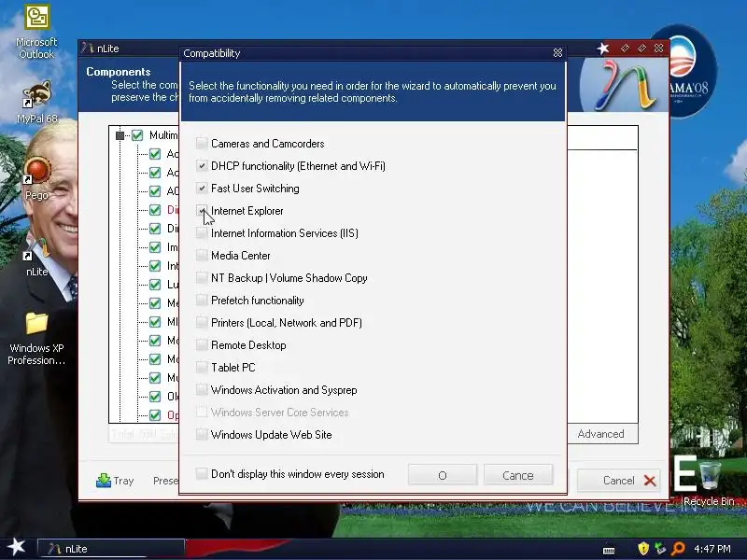This screenshot has width=747, height=560.
Task: Uncheck the first 'Ac' component in nLite tree
Action: 155,154
